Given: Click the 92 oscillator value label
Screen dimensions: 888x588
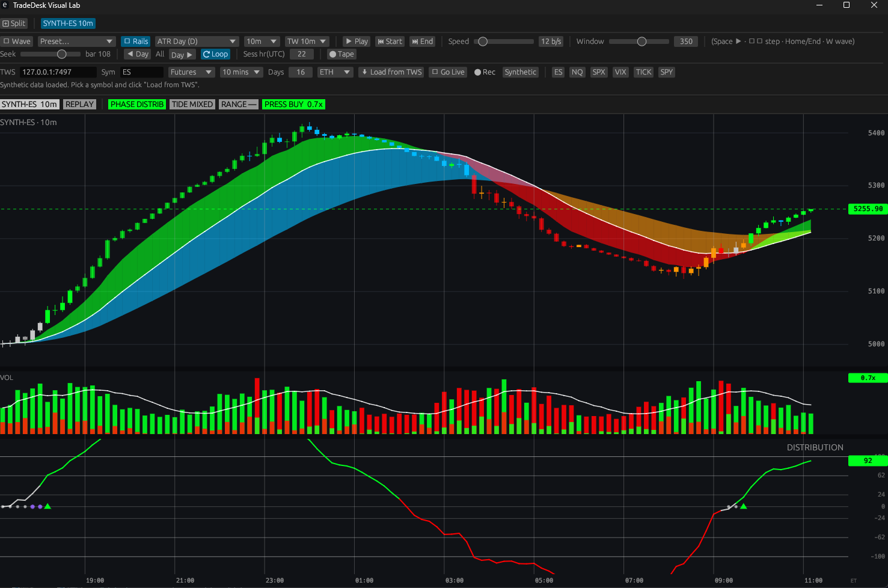Looking at the screenshot, I should coord(868,461).
